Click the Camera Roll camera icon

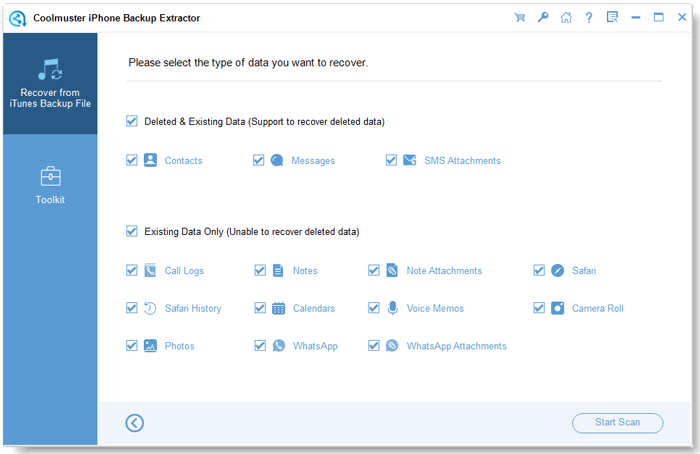557,308
